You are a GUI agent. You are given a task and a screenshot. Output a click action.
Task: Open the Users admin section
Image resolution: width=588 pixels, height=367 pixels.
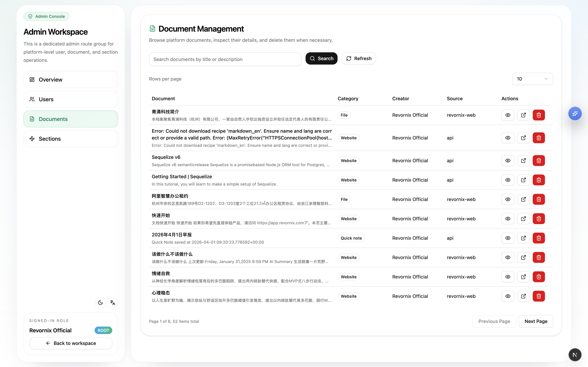click(x=71, y=99)
